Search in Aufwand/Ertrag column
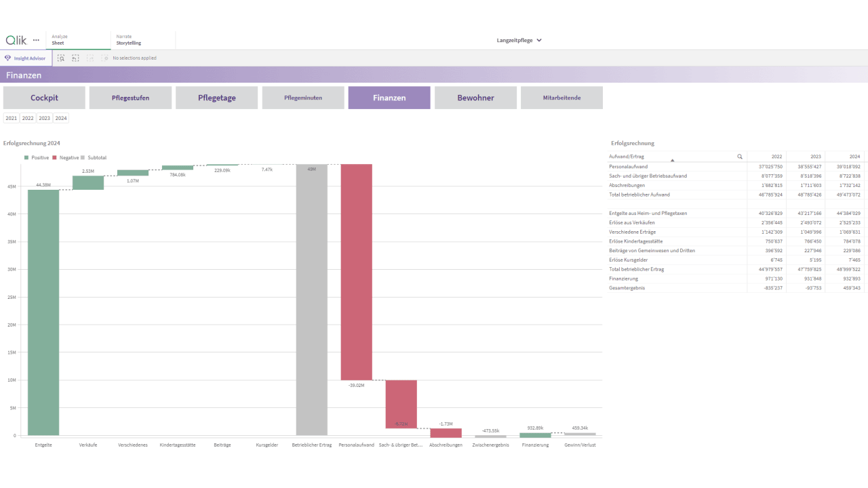Viewport: 868px width, 488px height. (740, 157)
